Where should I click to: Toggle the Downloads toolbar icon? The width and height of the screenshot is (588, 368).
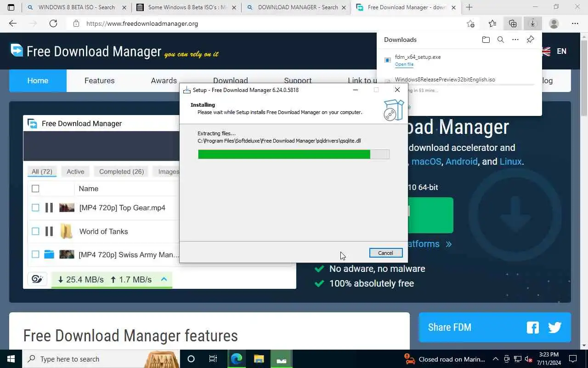pyautogui.click(x=533, y=23)
